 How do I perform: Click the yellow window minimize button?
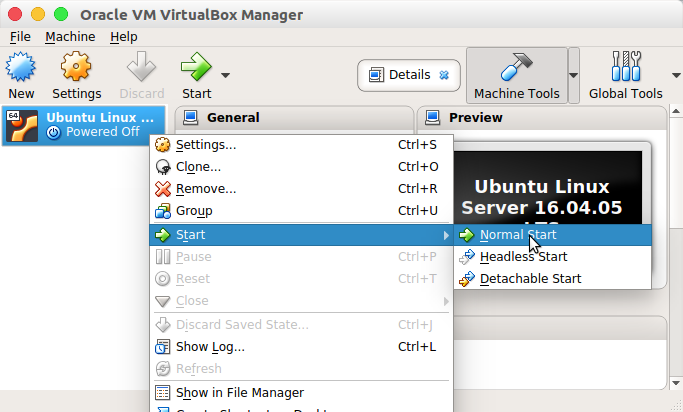(x=38, y=14)
